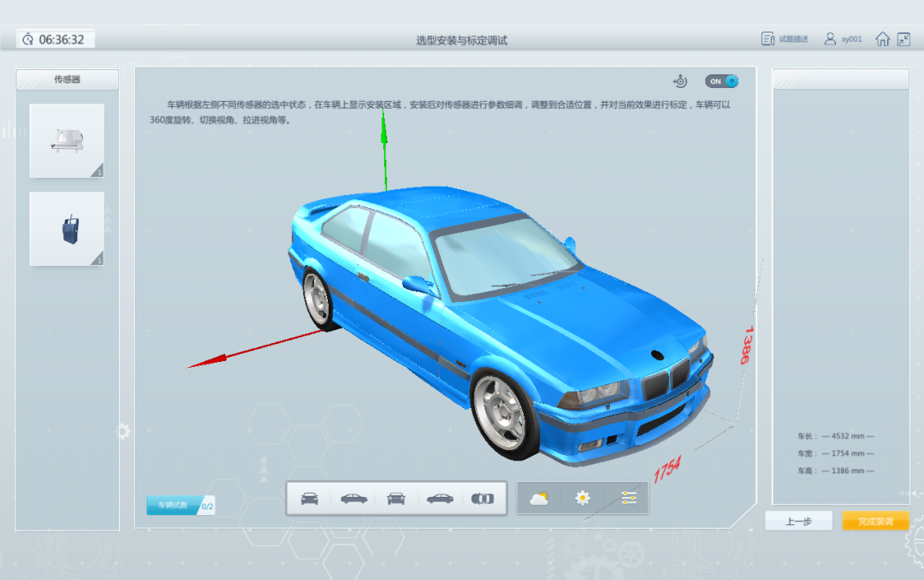Click the xy001 username text
The width and height of the screenshot is (924, 580).
click(x=851, y=38)
